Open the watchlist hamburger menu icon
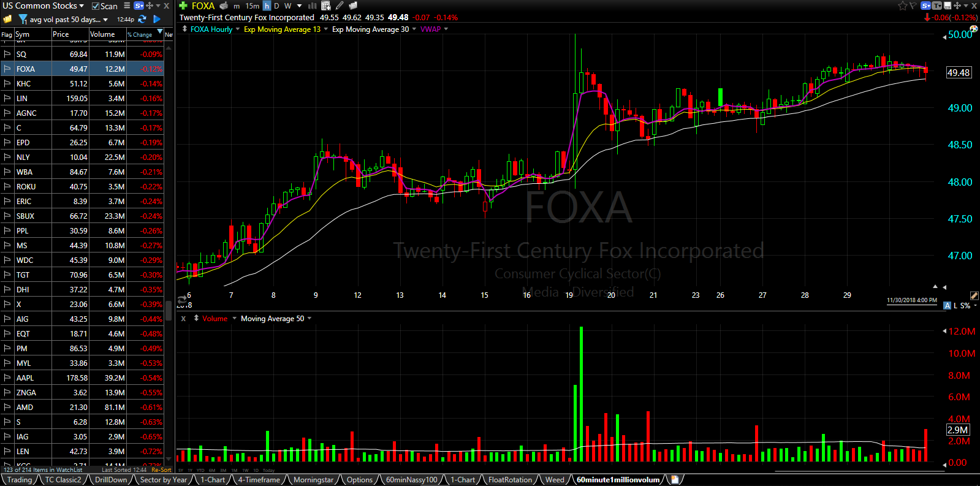980x486 pixels. tap(127, 6)
